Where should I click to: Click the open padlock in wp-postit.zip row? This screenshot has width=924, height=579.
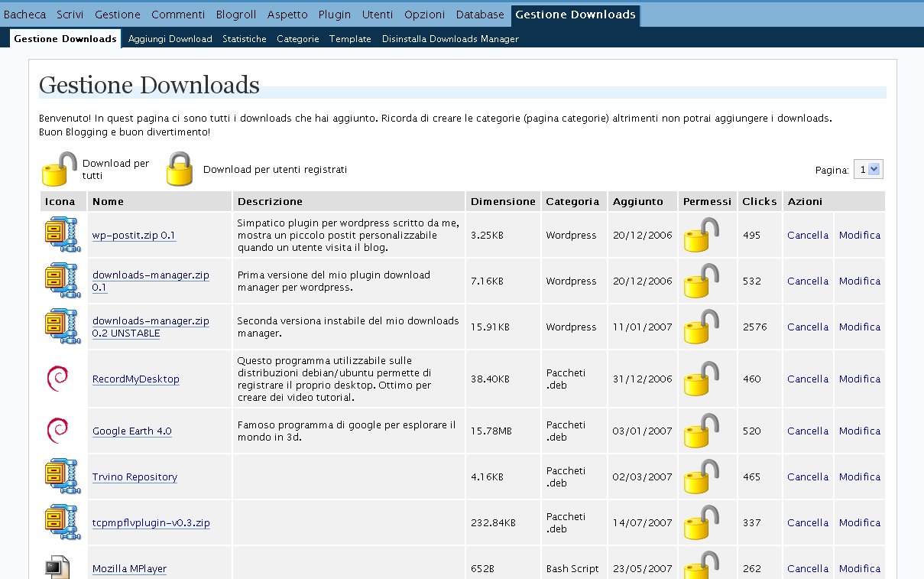702,235
